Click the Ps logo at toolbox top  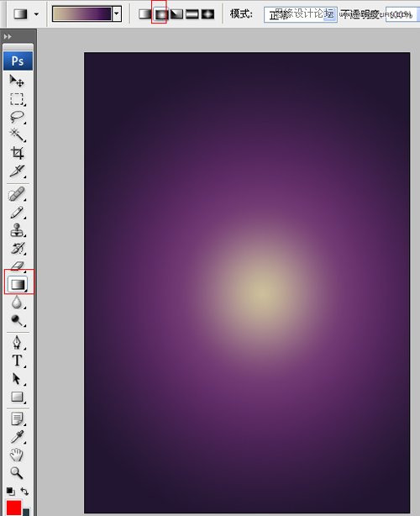(18, 61)
